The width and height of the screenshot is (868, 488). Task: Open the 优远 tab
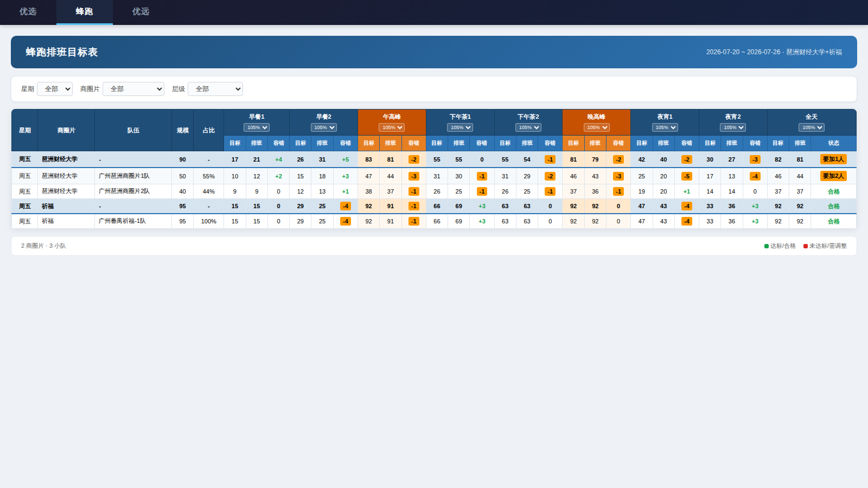tap(141, 12)
